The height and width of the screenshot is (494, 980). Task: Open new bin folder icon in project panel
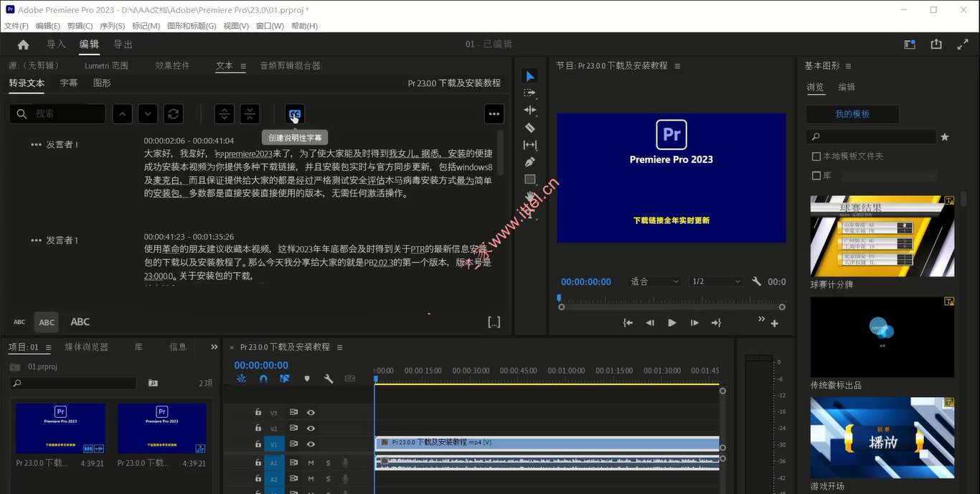click(153, 383)
